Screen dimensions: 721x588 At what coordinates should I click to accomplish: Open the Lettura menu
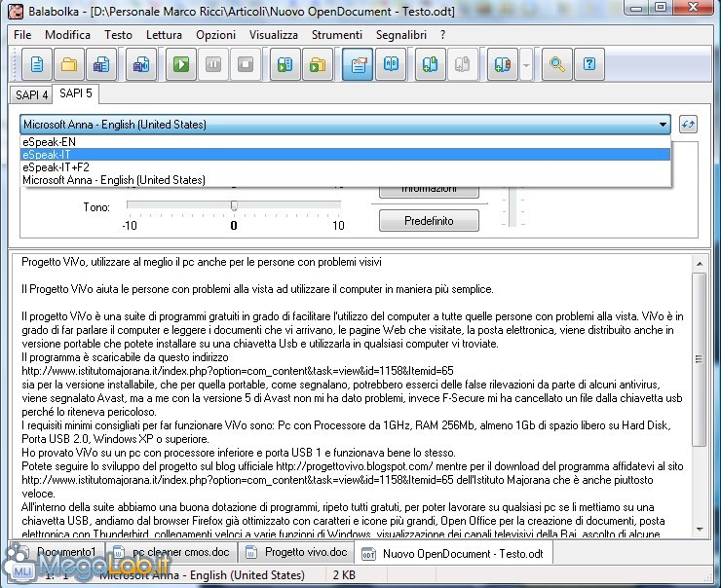[x=164, y=35]
